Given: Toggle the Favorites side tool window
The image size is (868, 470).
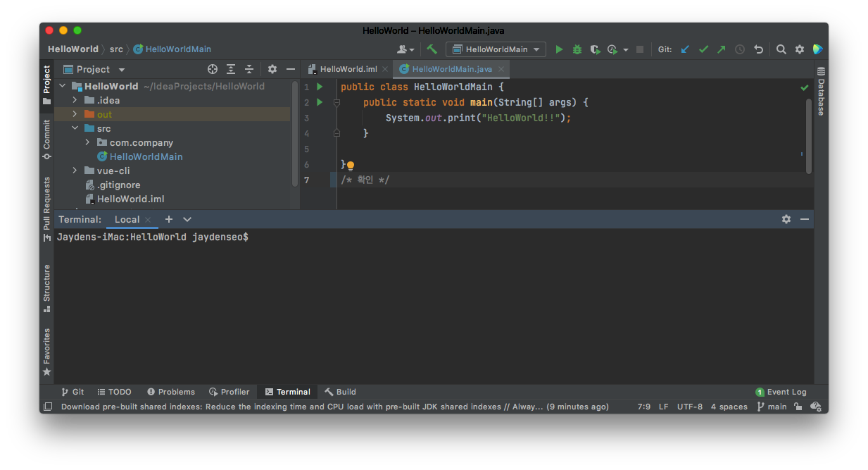Looking at the screenshot, I should [46, 352].
